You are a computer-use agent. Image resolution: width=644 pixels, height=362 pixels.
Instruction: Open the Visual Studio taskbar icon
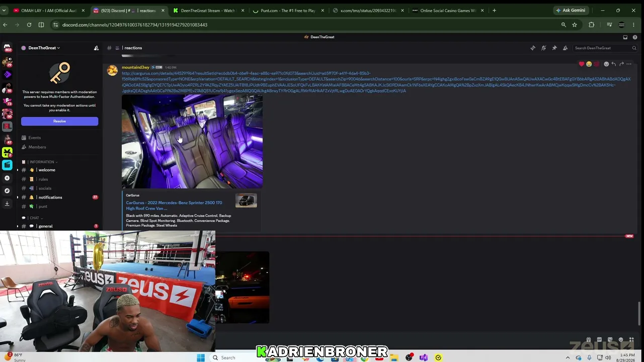[x=424, y=357]
